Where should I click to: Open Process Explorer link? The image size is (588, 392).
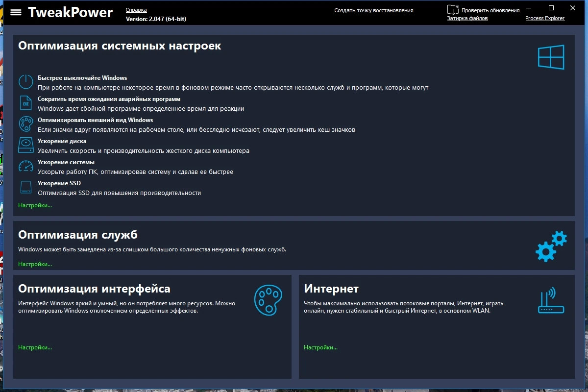click(x=545, y=18)
